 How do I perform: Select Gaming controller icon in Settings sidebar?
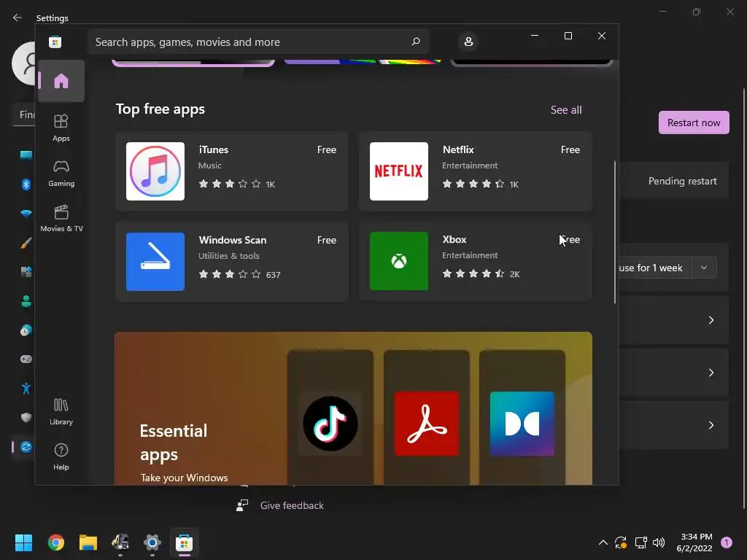[x=26, y=359]
